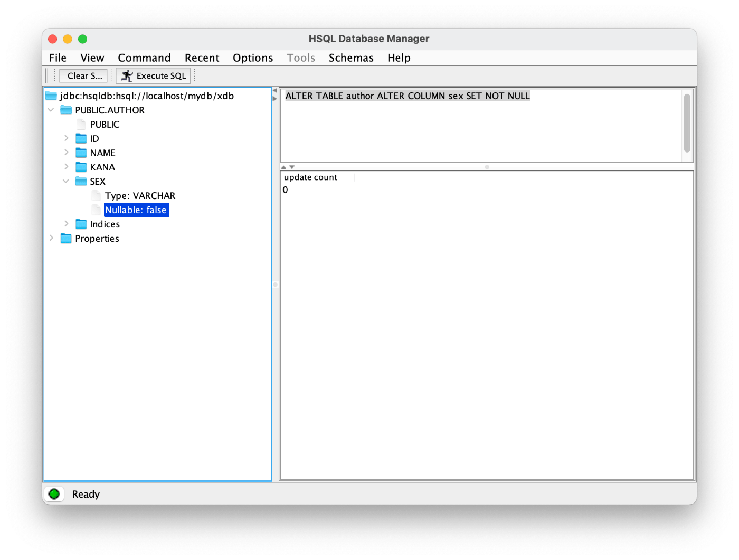Viewport: 739px width, 560px height.
Task: Open the Help menu
Action: pyautogui.click(x=399, y=58)
